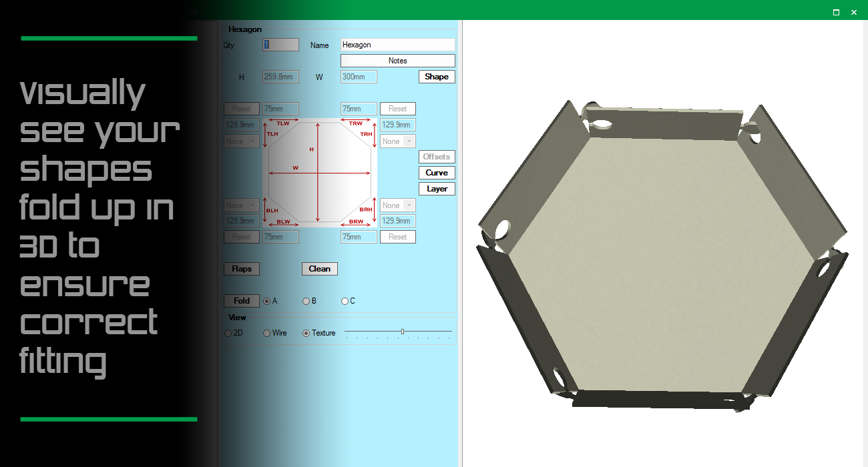Apply the Fold operation
This screenshot has width=868, height=467.
pos(241,300)
